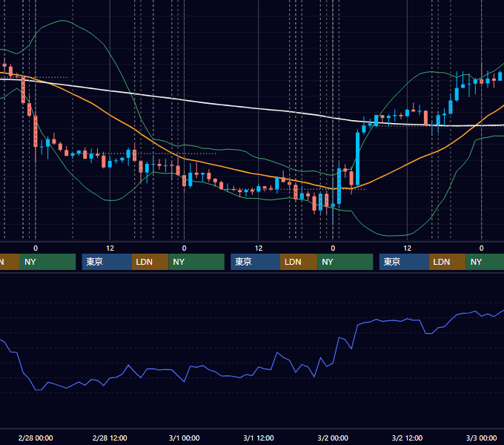Screen dimensions: 504x445
Task: Click the 3/1 12:00 date label
Action: [259, 438]
